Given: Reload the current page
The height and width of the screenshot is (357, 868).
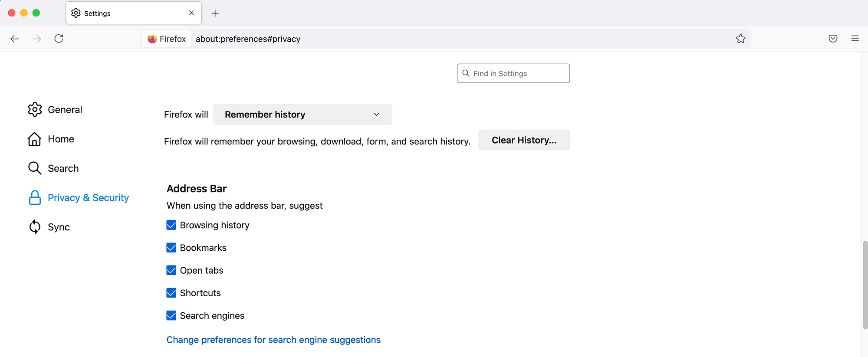Looking at the screenshot, I should pos(59,39).
